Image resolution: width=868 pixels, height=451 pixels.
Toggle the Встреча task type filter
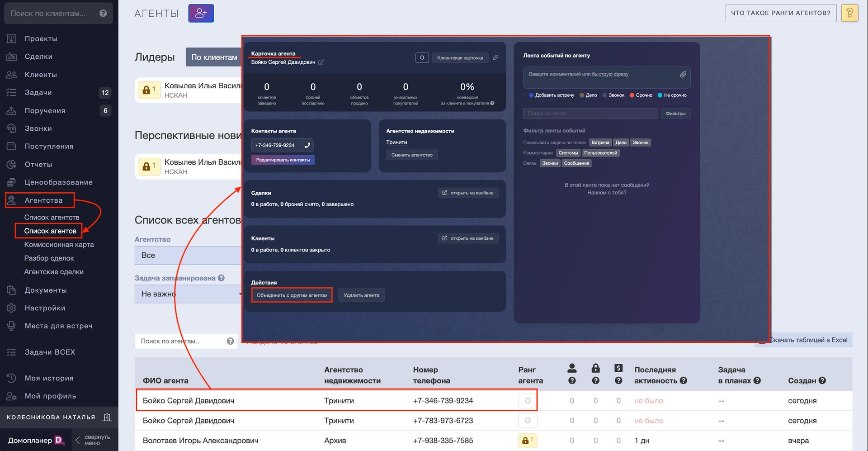point(600,142)
